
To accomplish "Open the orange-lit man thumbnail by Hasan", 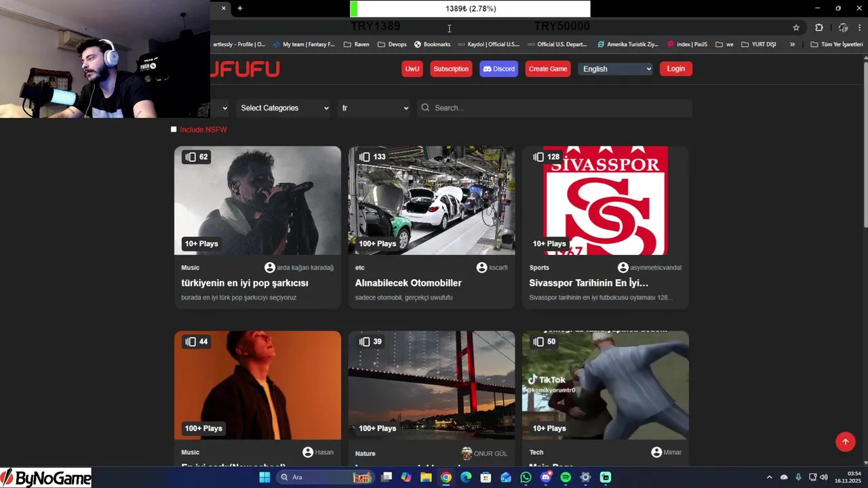I will click(258, 385).
